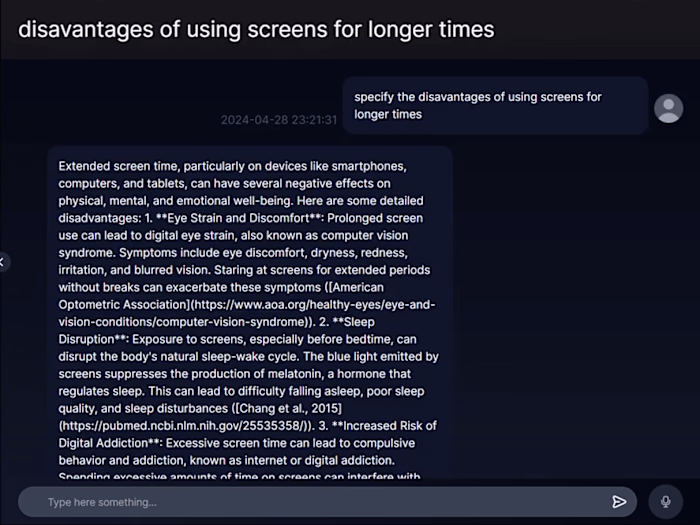700x525 pixels.
Task: Click the phrase 'blue light emitted by'
Action: [x=377, y=356]
